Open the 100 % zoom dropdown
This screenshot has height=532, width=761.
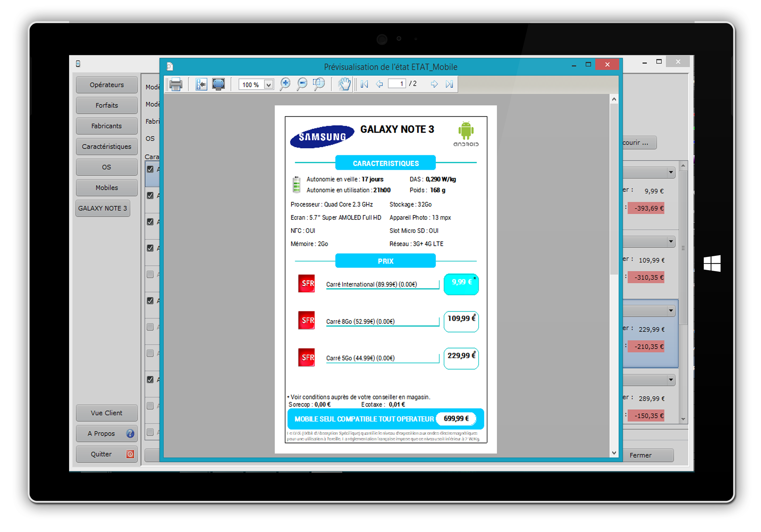tap(269, 85)
